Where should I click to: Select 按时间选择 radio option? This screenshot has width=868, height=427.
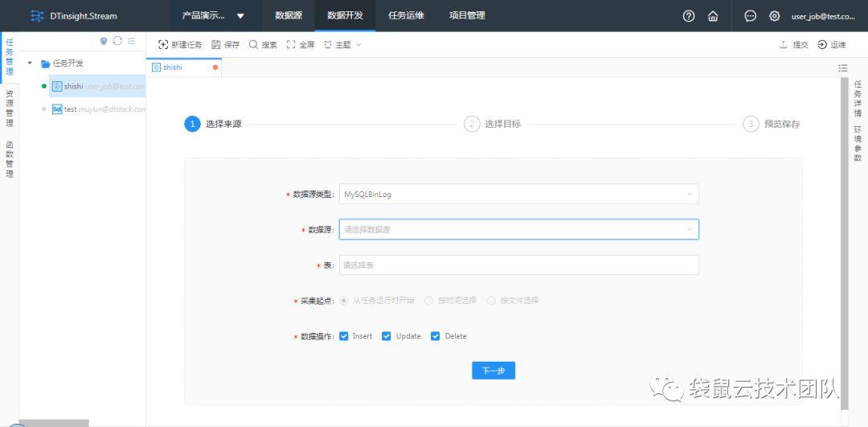[x=428, y=301]
